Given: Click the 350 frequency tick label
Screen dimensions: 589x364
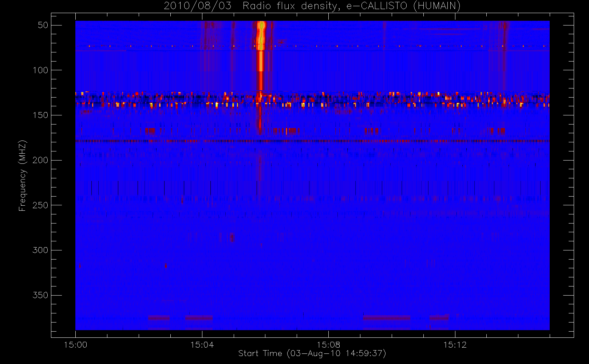Looking at the screenshot, I should point(40,295).
